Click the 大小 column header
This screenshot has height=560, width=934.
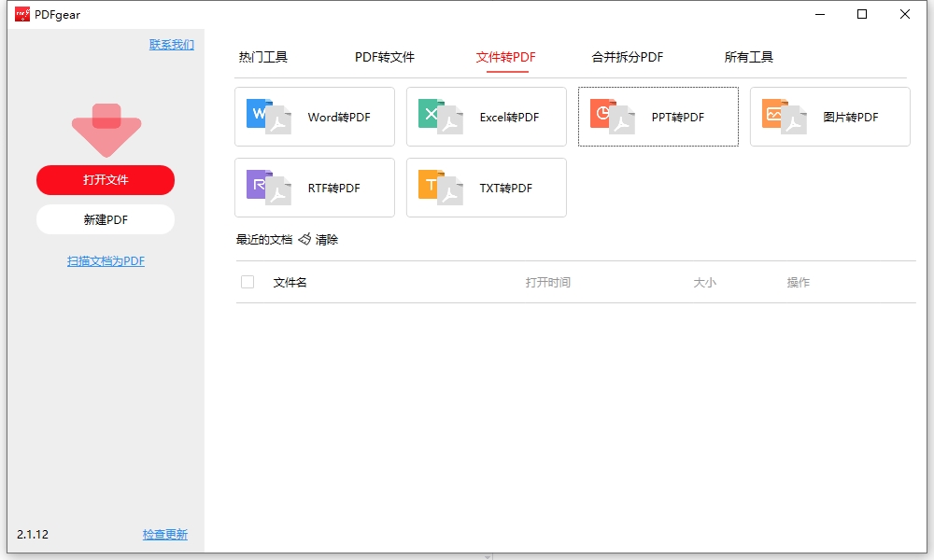click(x=704, y=283)
